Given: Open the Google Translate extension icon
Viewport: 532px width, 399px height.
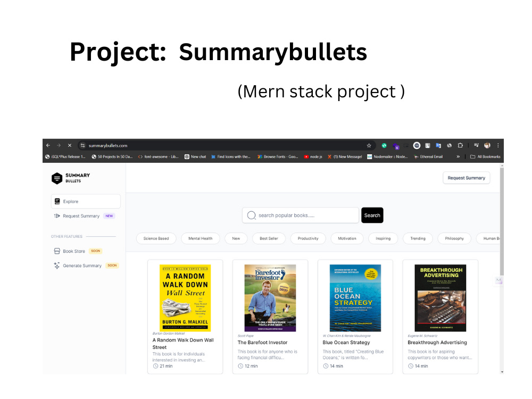Looking at the screenshot, I should pos(438,145).
